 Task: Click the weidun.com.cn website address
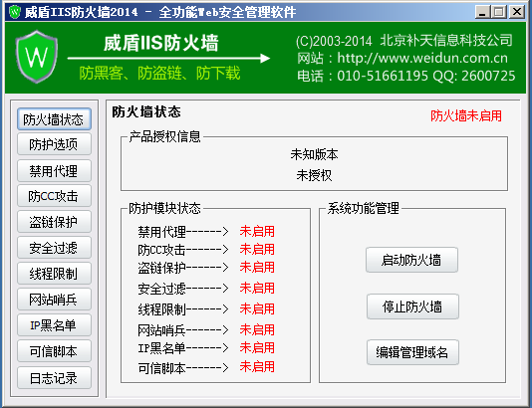[x=422, y=58]
